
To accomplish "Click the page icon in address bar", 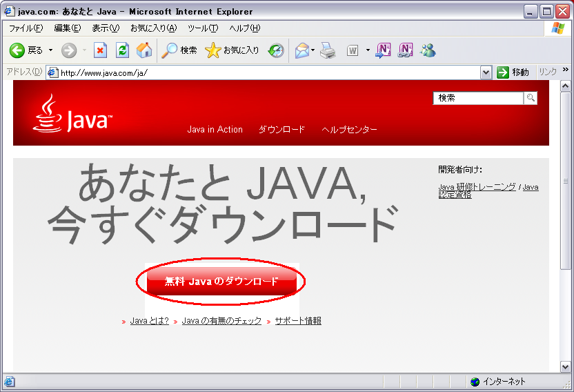I will (53, 72).
